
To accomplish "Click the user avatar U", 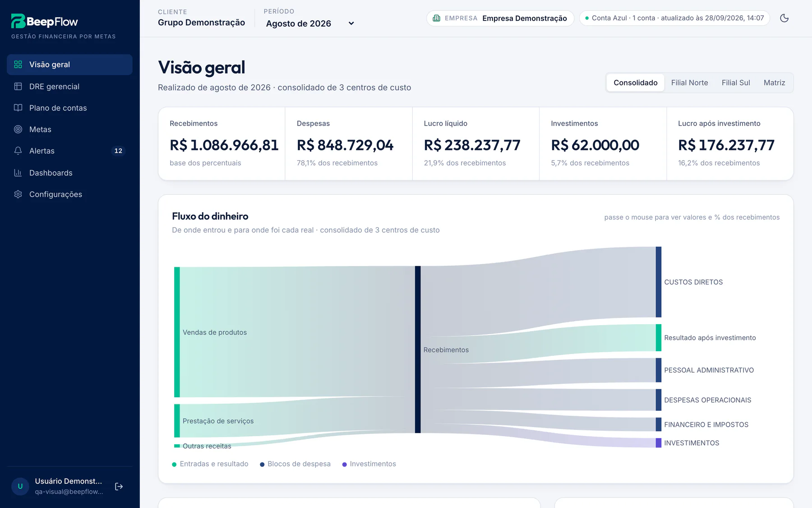I will [x=20, y=486].
